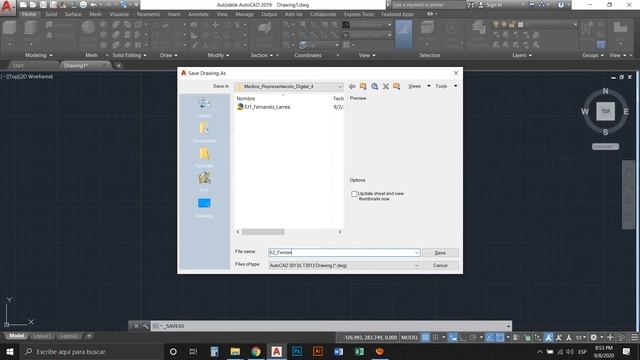Click the plus icon in status bar
This screenshot has height=360, width=640.
610,338
